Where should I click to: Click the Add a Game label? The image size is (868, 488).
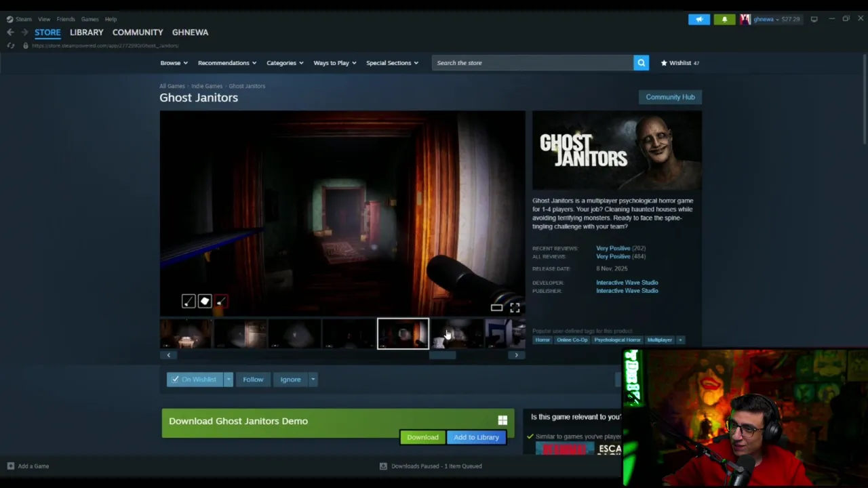coord(33,466)
